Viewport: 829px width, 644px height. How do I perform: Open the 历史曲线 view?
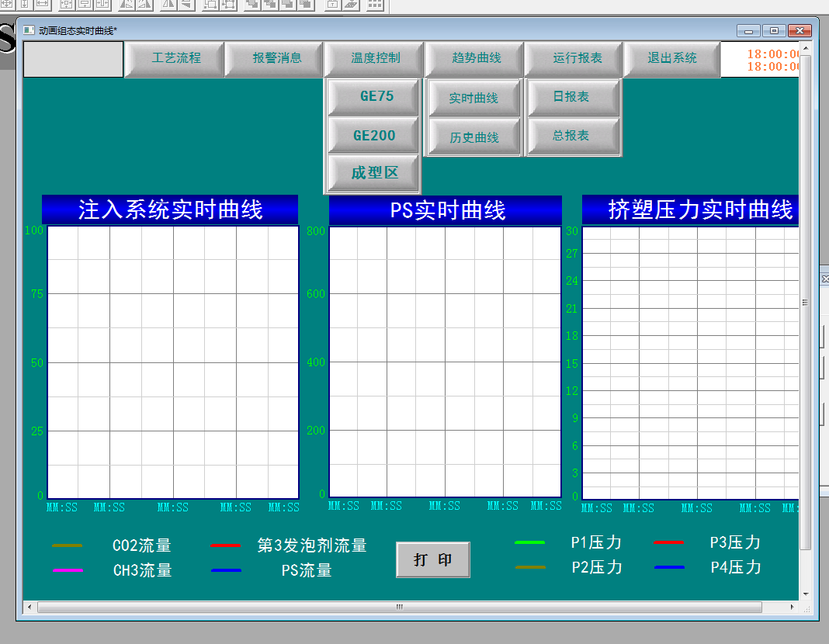tap(473, 137)
